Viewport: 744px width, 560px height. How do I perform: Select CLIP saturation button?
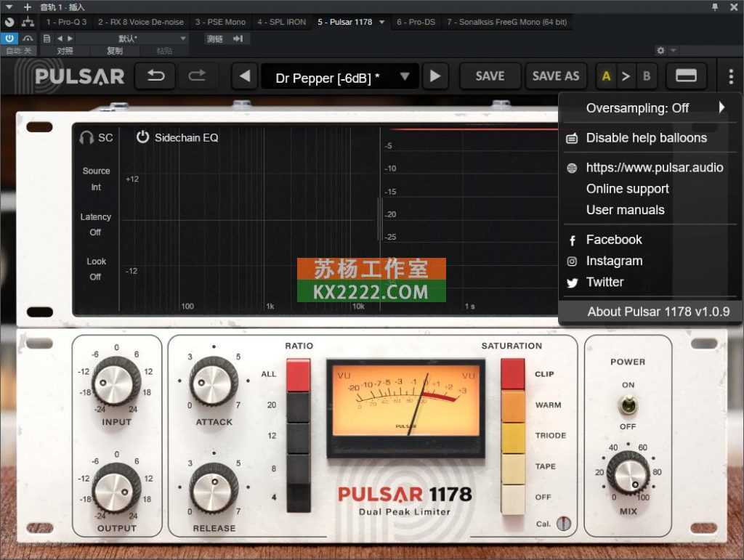pos(513,374)
